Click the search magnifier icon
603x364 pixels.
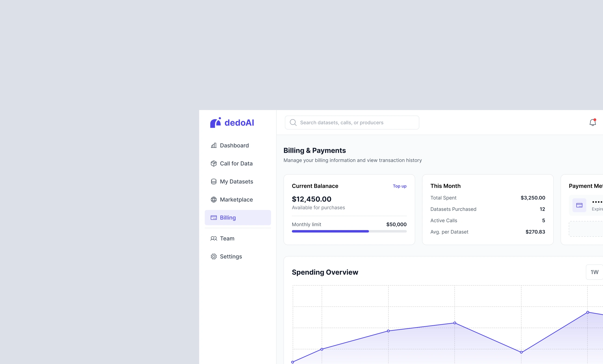click(x=293, y=123)
